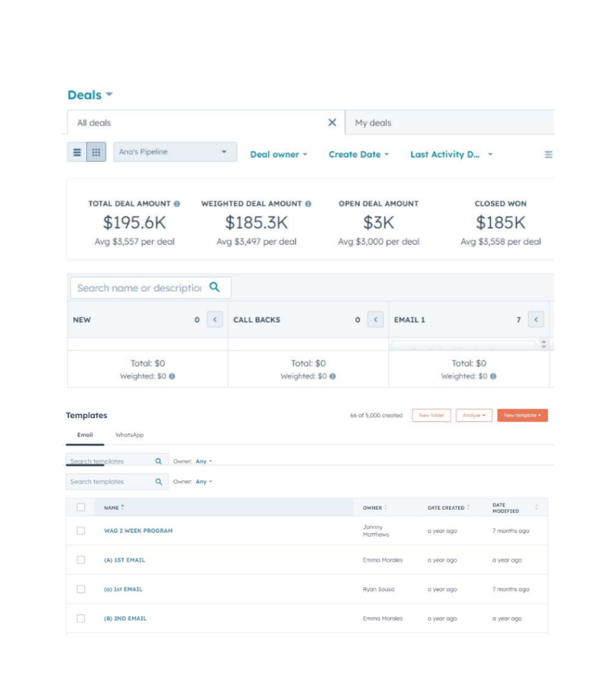Collapse the EMAIL 1 stage column
The width and height of the screenshot is (616, 693).
coord(536,320)
